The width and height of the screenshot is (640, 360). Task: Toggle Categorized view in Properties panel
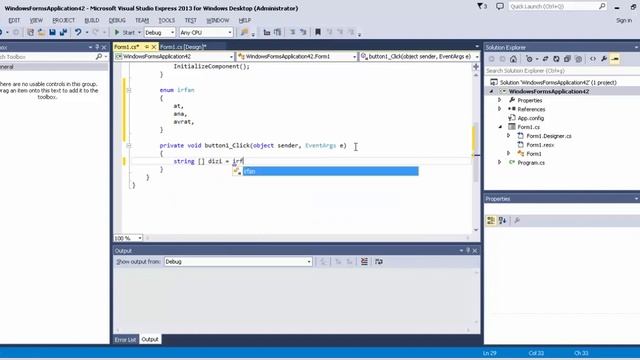[491, 220]
